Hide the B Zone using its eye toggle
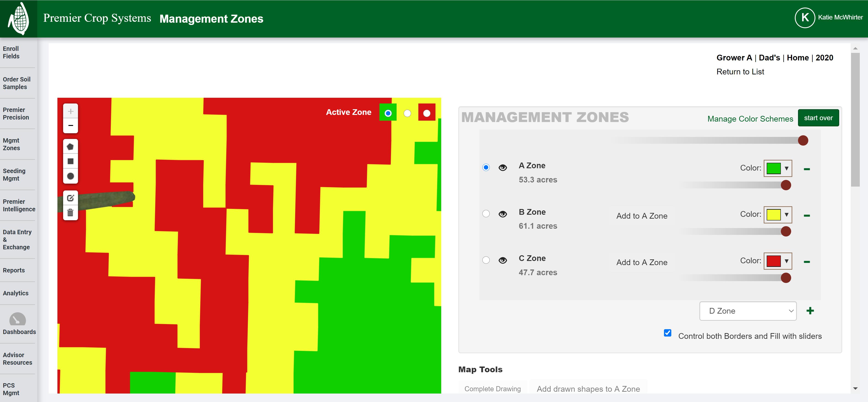This screenshot has width=868, height=402. pos(503,214)
